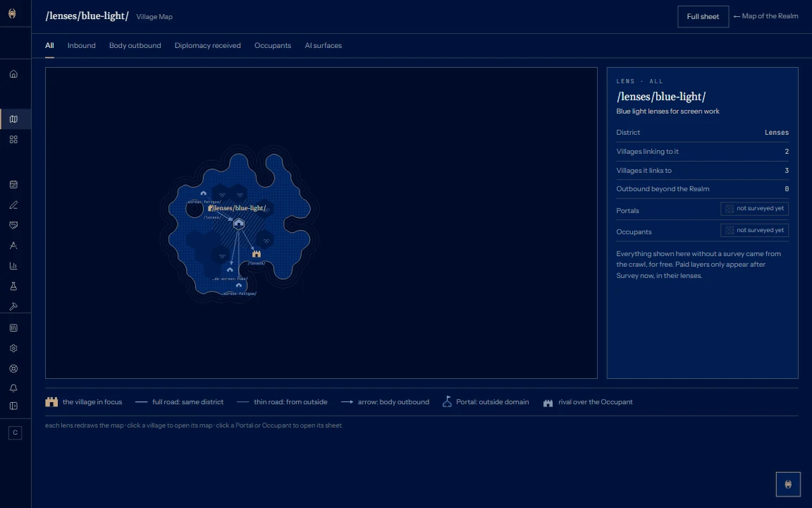Click the 'Villages it links to' row
The image size is (812, 508).
[702, 171]
